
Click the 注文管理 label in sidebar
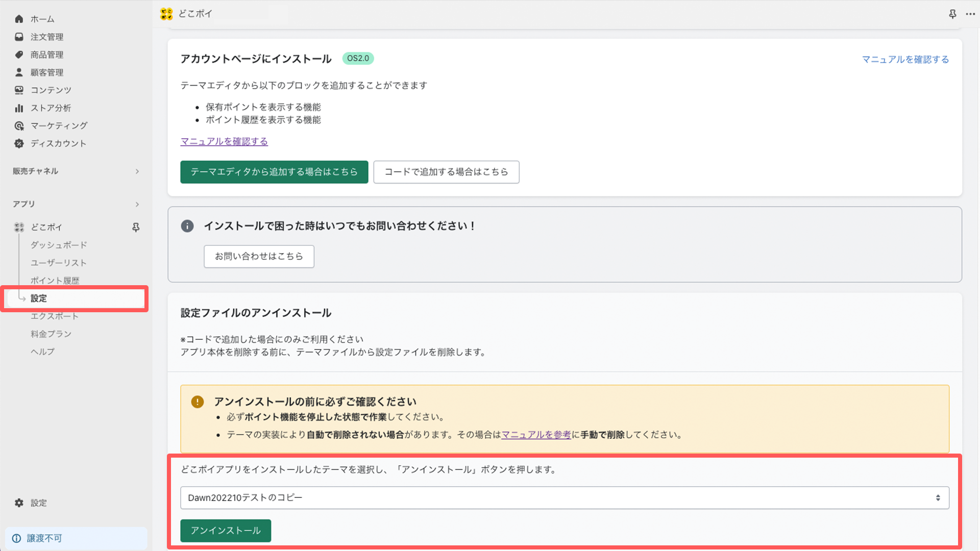(47, 37)
